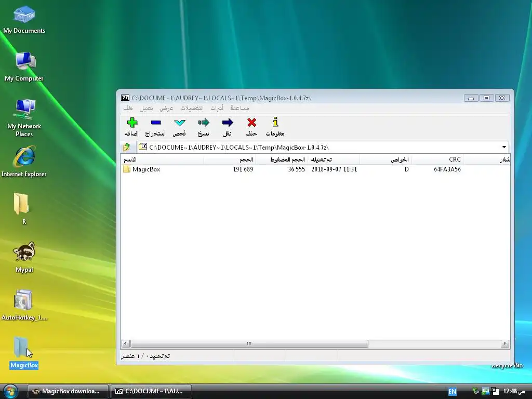Switch to MagicBox download taskbar button

pyautogui.click(x=68, y=391)
